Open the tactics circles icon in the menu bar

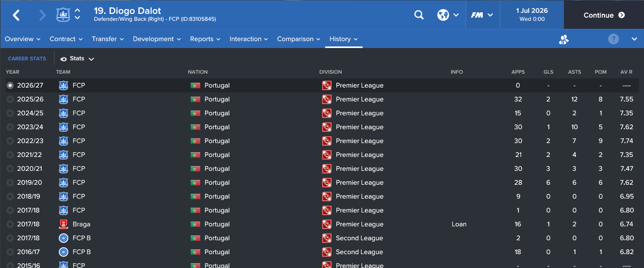(563, 39)
